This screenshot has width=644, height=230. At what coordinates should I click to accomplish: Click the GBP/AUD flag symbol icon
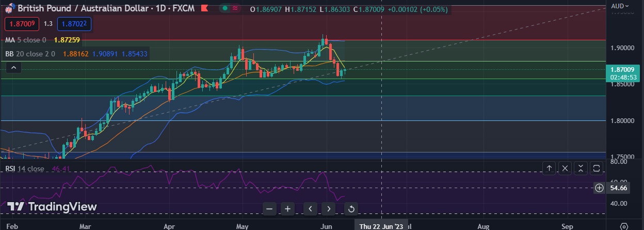pyautogui.click(x=9, y=8)
